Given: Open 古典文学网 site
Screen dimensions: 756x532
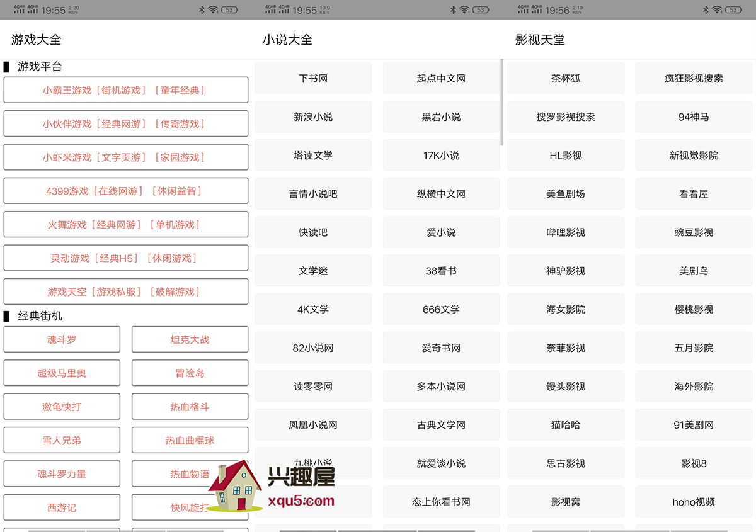Looking at the screenshot, I should coord(441,425).
